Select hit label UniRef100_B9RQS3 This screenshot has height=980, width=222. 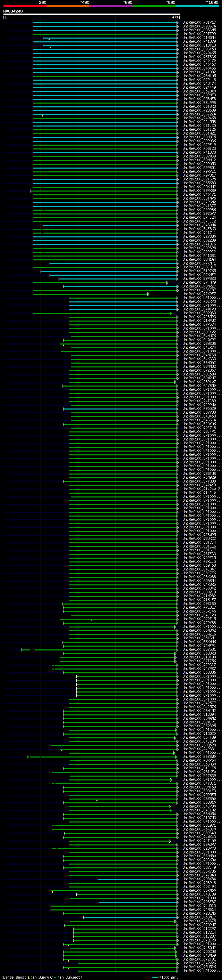tap(199, 313)
